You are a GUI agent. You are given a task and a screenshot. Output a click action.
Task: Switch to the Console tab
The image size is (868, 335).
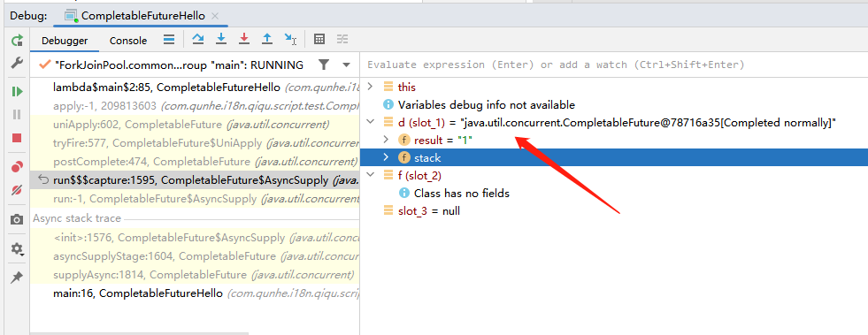[128, 41]
